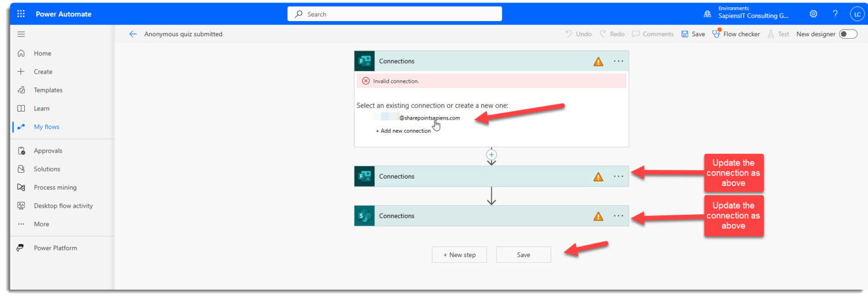The height and width of the screenshot is (297, 868).
Task: Toggle the New designer switch
Action: pos(848,34)
